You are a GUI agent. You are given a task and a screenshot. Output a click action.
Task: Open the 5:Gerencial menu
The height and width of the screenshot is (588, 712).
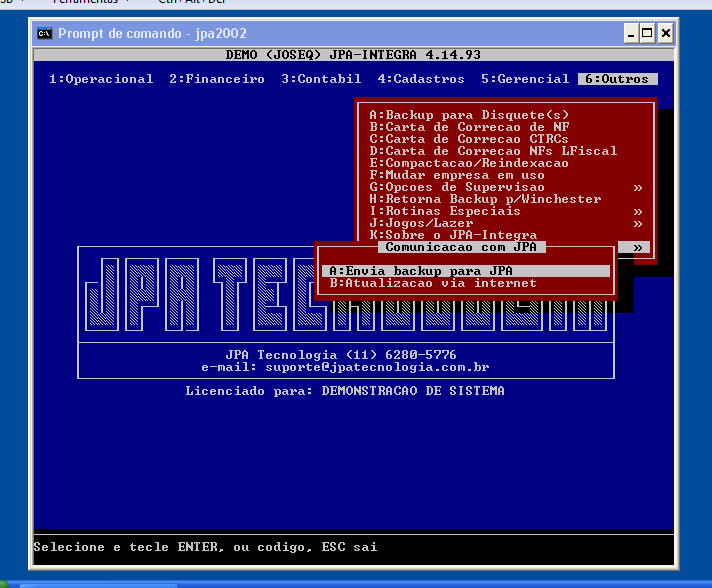click(525, 79)
